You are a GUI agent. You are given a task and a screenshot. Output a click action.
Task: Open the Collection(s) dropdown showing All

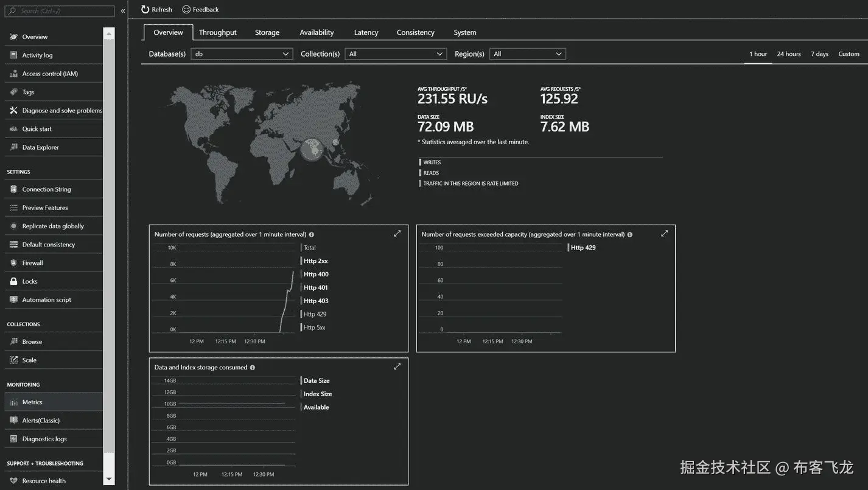[396, 54]
